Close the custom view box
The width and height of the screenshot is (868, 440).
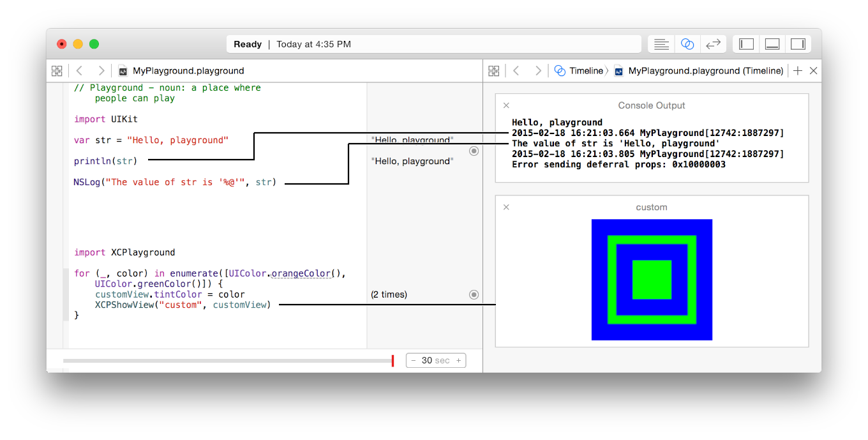(x=506, y=207)
